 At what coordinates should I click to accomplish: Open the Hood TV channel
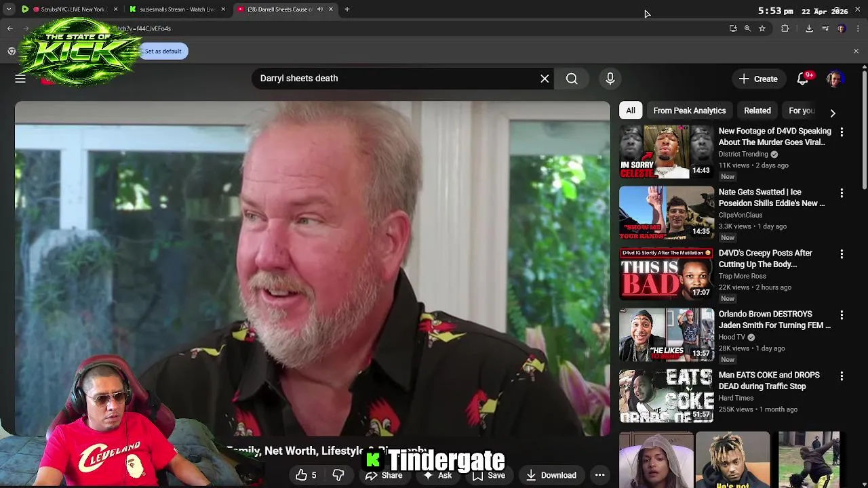point(732,338)
